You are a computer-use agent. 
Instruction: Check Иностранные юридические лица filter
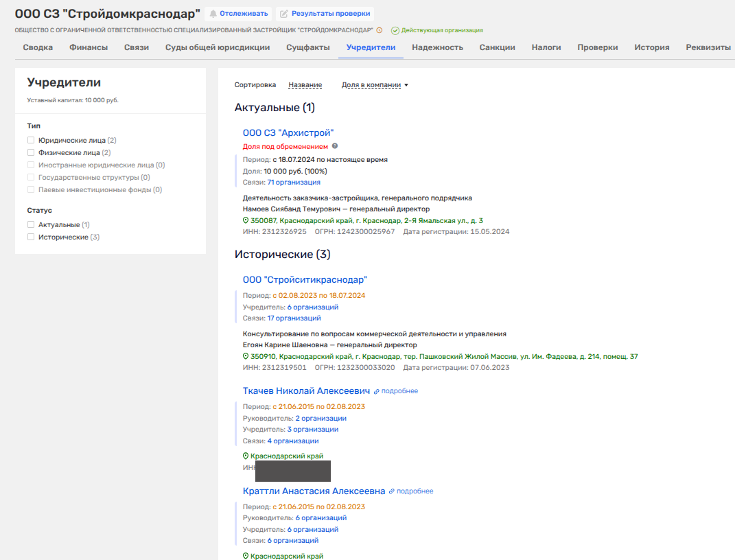pos(31,165)
